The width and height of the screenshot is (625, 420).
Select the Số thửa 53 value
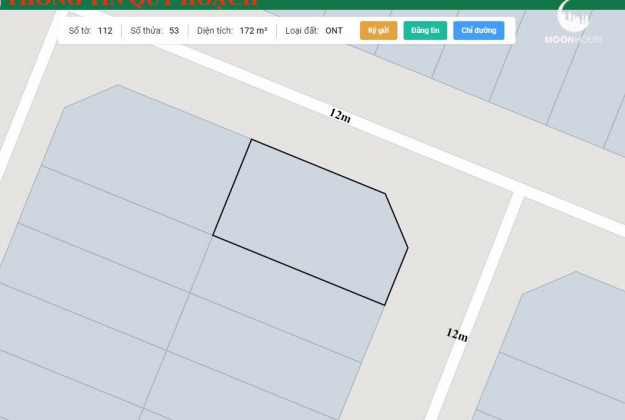coord(173,31)
